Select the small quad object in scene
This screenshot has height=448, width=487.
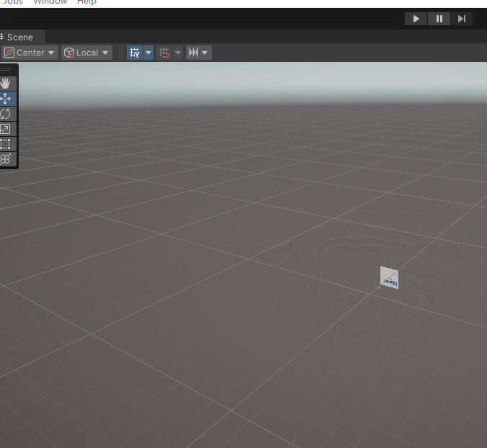click(x=389, y=277)
